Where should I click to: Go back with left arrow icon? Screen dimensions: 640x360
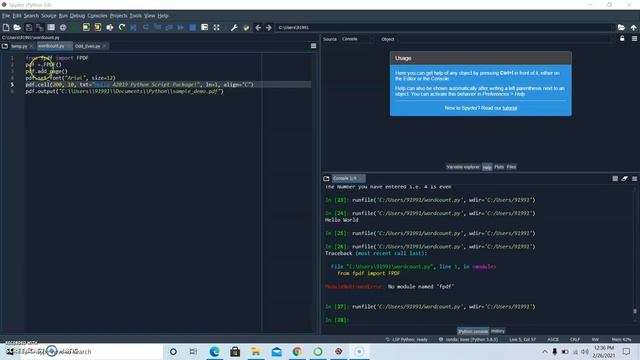(258, 27)
